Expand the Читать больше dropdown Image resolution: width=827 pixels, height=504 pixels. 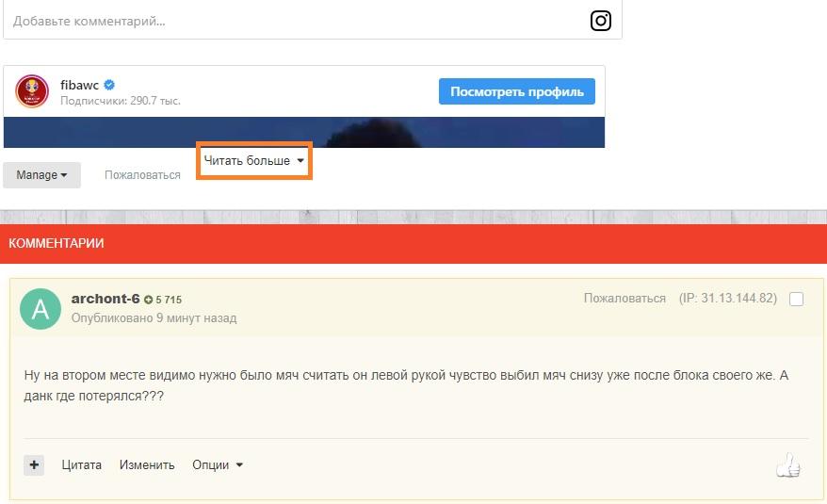point(254,161)
